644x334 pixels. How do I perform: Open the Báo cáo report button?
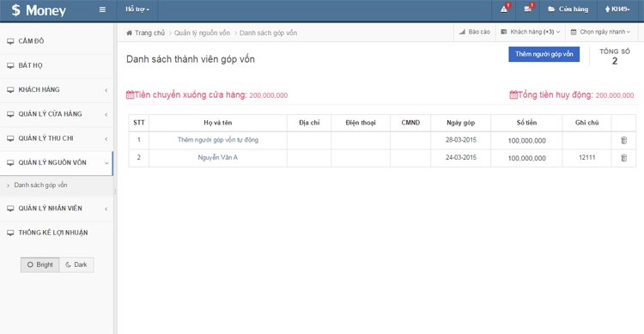click(475, 32)
